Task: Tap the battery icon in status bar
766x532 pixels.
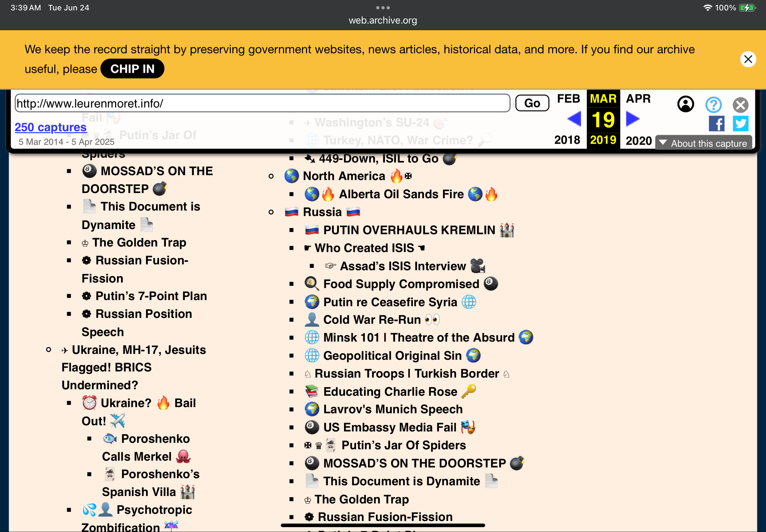Action: click(x=747, y=8)
